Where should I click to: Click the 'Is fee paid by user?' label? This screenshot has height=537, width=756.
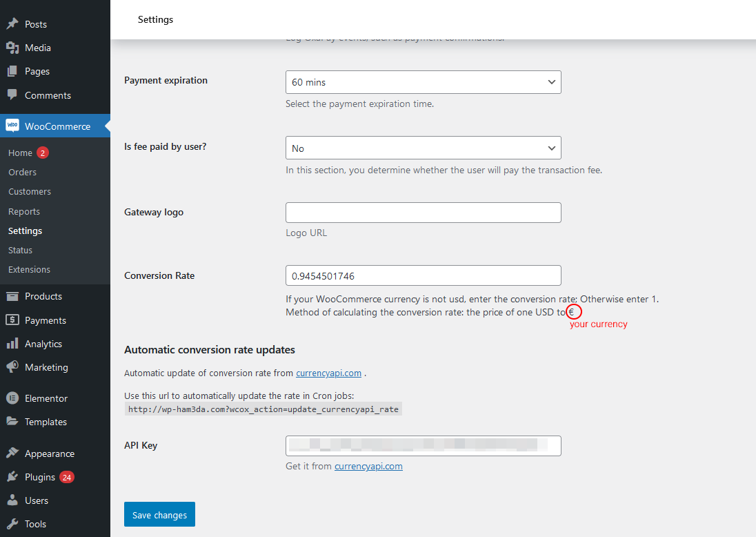[166, 146]
